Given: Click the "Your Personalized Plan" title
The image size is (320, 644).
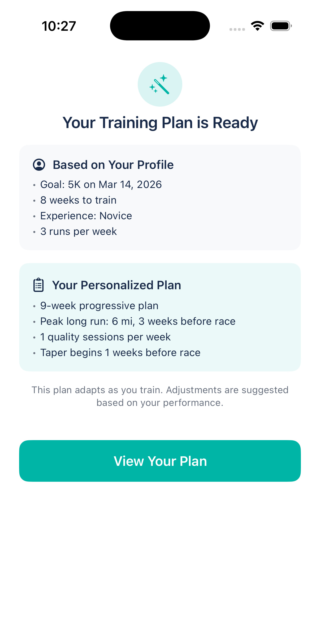Looking at the screenshot, I should point(116,285).
